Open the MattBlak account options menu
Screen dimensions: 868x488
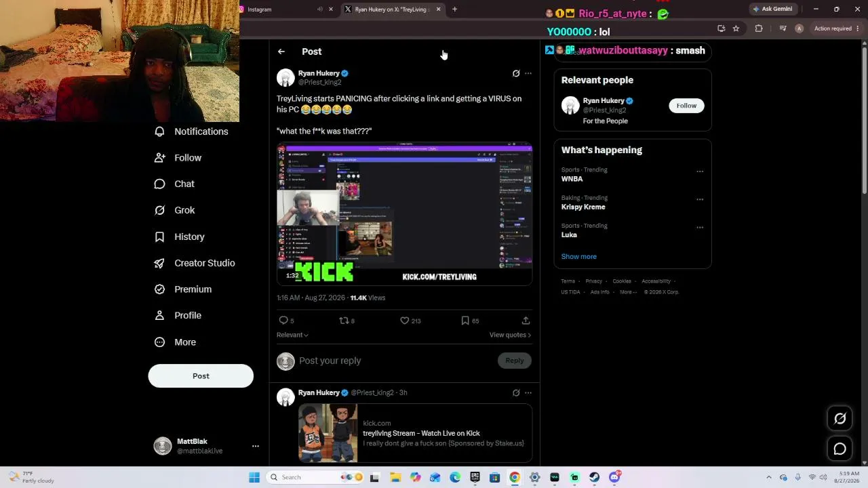pyautogui.click(x=256, y=446)
